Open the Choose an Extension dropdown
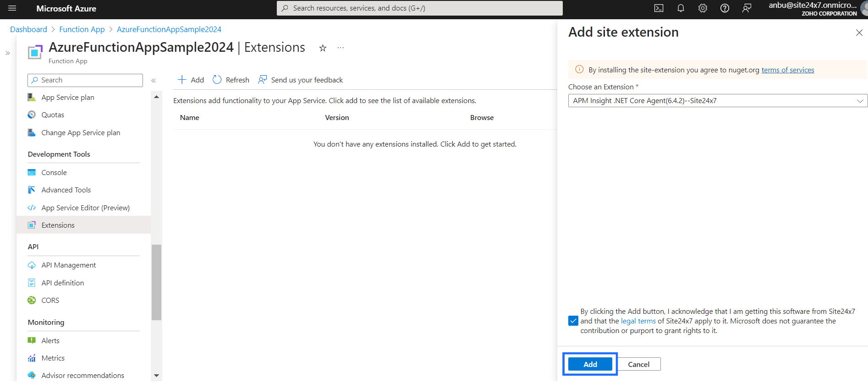868x383 pixels. tap(717, 101)
